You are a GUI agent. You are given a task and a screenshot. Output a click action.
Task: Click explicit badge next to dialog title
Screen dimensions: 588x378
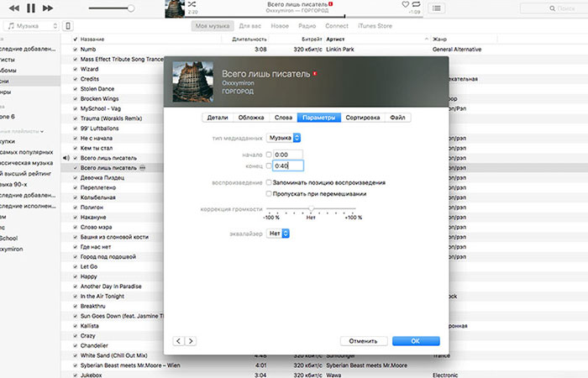point(315,74)
